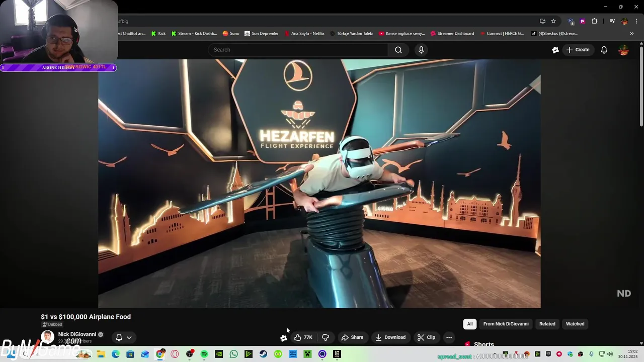Open the Connect | FIERCE G... bookmark
The height and width of the screenshot is (362, 644).
point(502,34)
